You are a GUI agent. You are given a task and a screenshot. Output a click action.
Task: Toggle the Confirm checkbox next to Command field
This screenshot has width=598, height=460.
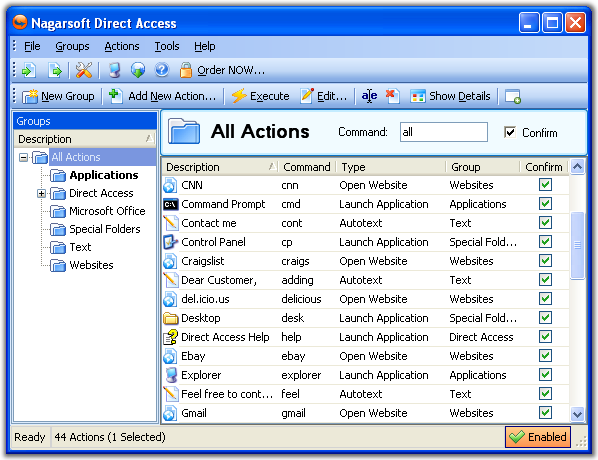[x=510, y=132]
